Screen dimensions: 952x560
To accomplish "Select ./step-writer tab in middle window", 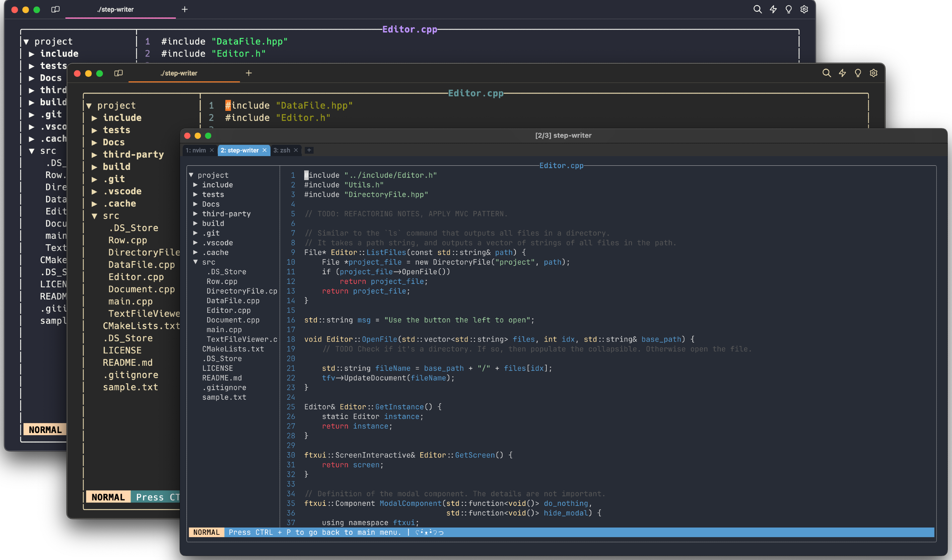I will (x=179, y=73).
